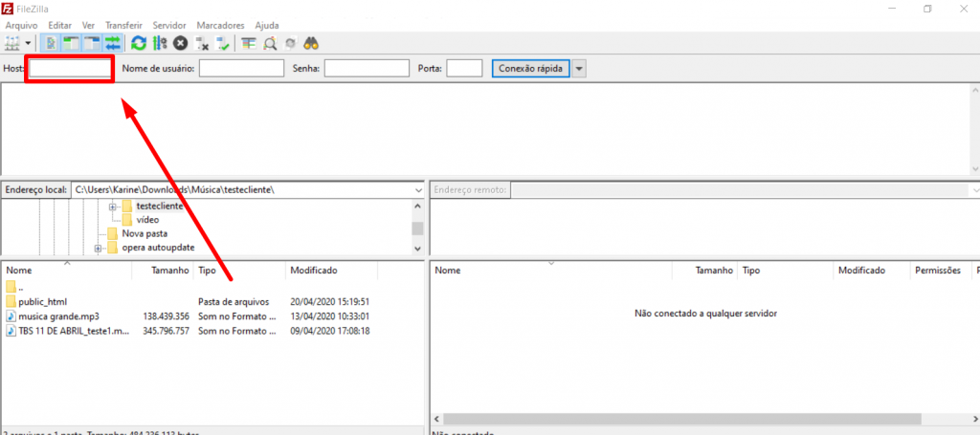Screen dimensions: 980x435
Task: Toggle message log display icon
Action: pos(52,43)
